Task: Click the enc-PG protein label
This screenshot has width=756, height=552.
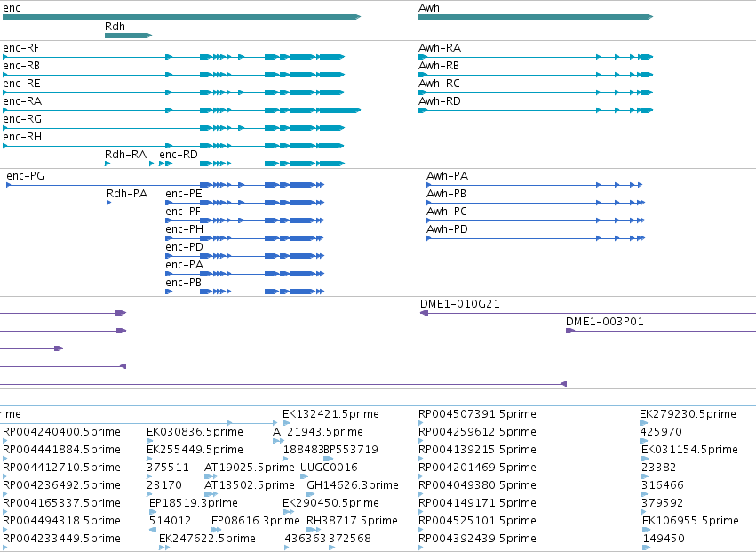Action: tap(26, 176)
